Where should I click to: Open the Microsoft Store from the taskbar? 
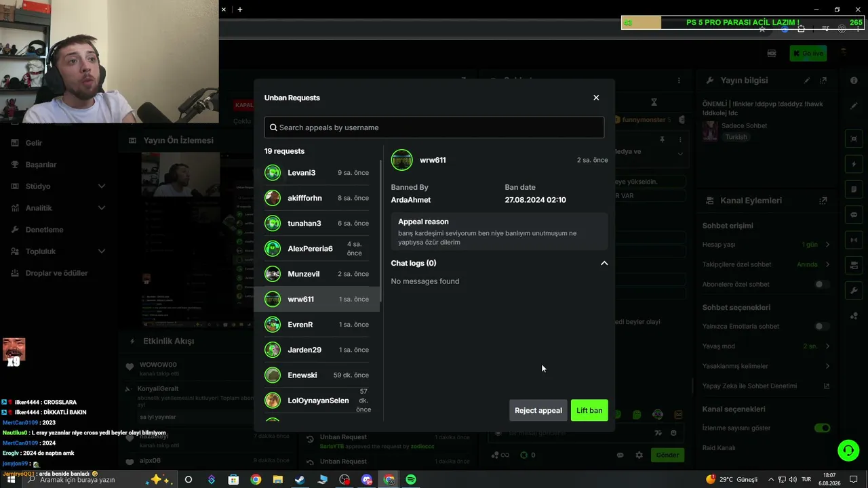233,480
